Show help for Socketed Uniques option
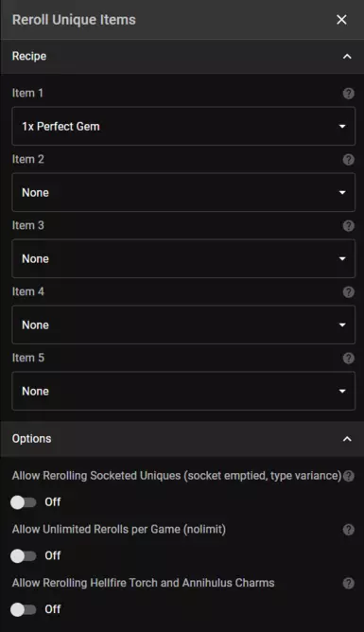The width and height of the screenshot is (364, 632). coord(348,476)
